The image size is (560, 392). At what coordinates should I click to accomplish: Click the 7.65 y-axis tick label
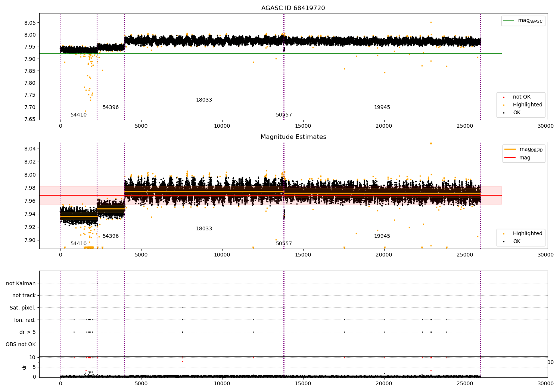29,119
